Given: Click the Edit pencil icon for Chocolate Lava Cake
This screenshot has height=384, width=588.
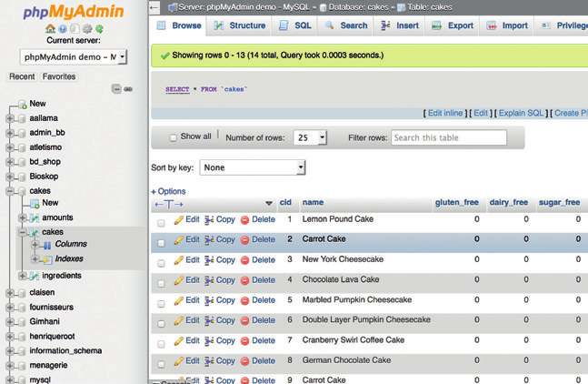Looking at the screenshot, I should click(179, 280).
